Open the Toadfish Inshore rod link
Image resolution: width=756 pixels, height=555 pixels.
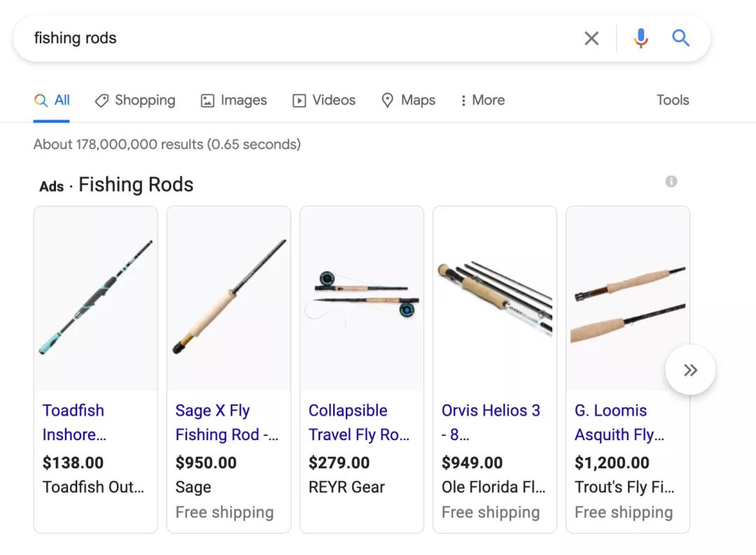click(x=73, y=422)
